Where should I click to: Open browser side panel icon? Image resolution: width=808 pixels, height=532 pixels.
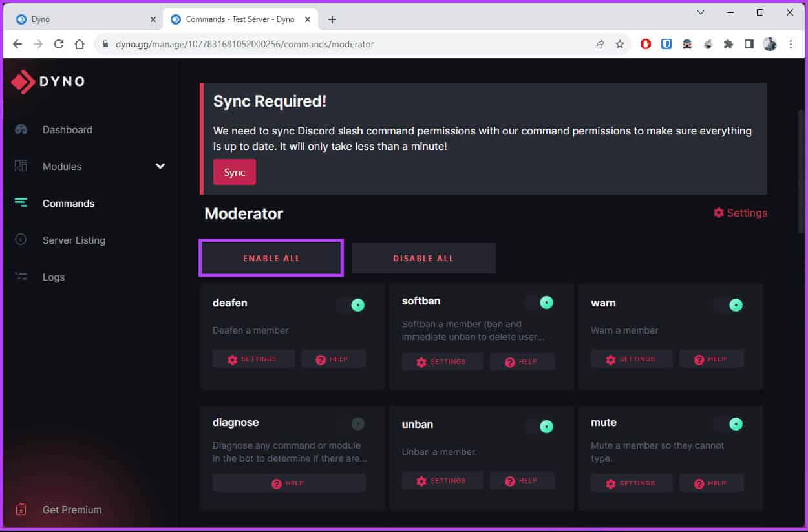(x=749, y=45)
